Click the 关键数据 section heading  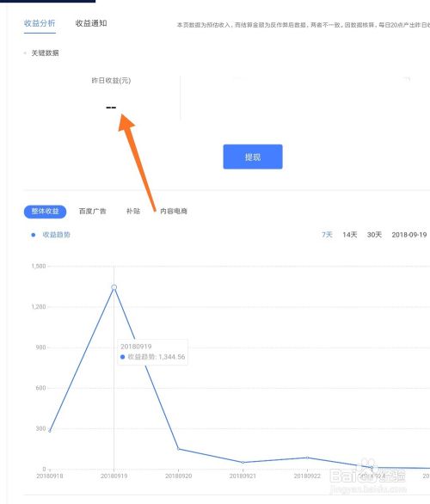point(45,53)
